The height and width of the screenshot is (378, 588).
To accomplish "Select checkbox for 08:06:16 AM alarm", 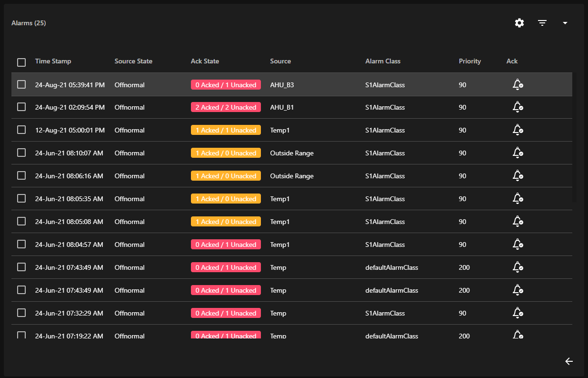I will click(x=21, y=175).
